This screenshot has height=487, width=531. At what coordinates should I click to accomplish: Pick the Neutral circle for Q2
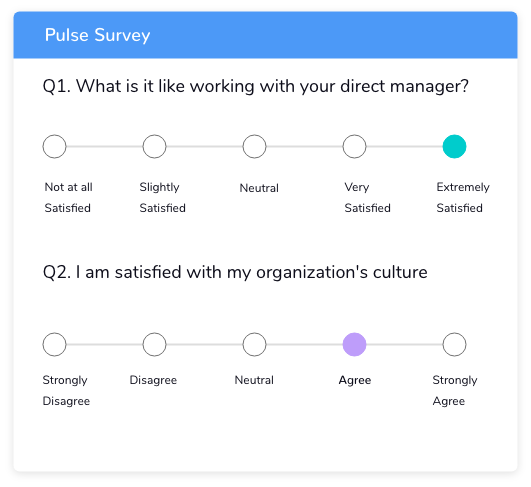point(254,344)
